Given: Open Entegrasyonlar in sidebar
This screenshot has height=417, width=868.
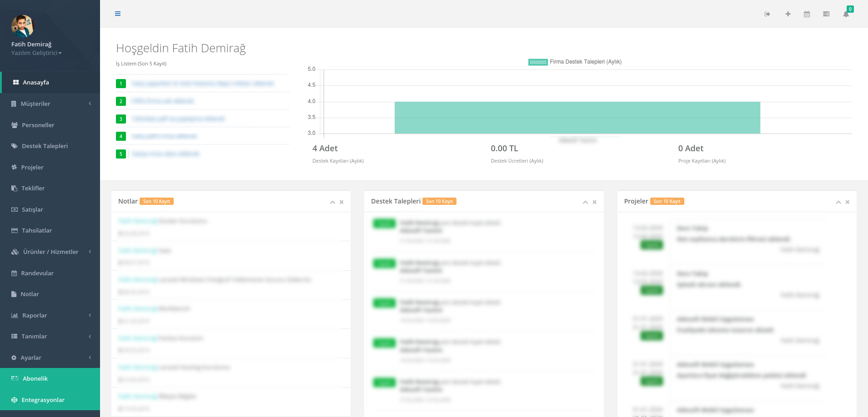Looking at the screenshot, I should [x=50, y=400].
